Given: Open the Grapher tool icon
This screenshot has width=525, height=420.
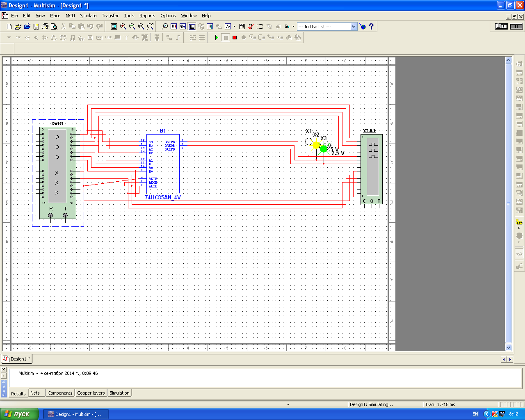Looking at the screenshot, I should (228, 27).
